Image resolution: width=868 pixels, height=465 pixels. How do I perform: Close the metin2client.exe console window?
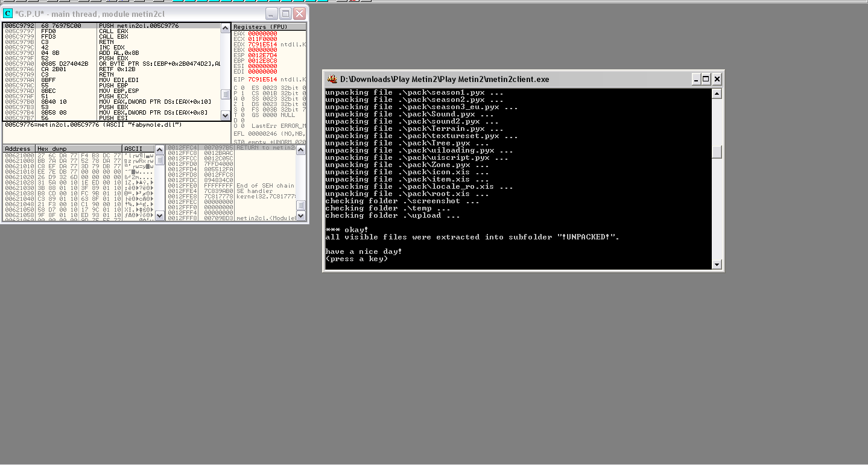(x=717, y=79)
